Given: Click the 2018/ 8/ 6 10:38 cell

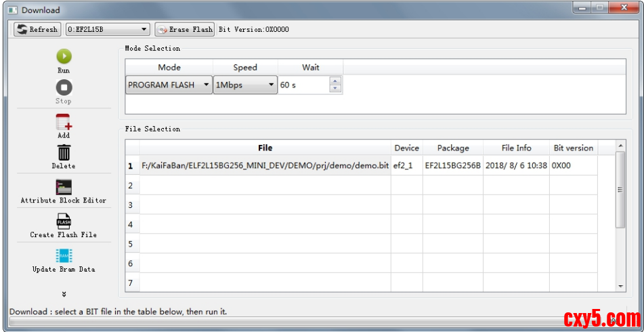Looking at the screenshot, I should click(516, 165).
